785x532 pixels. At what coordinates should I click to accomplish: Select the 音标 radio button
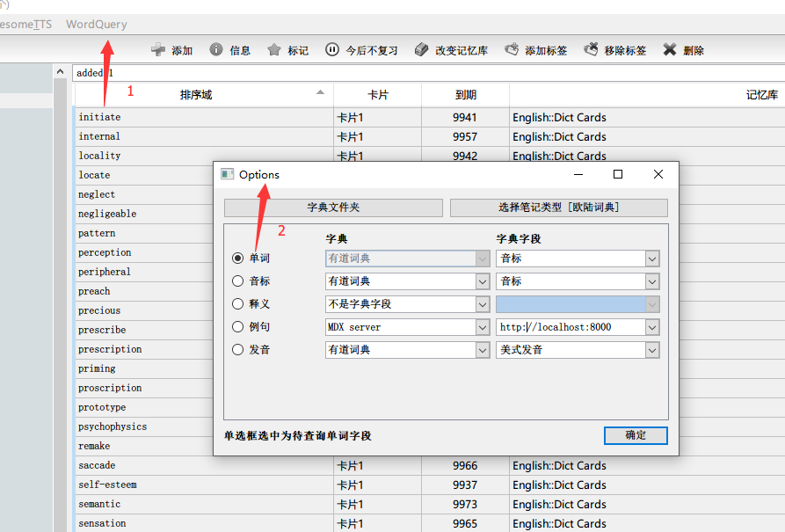pos(237,281)
